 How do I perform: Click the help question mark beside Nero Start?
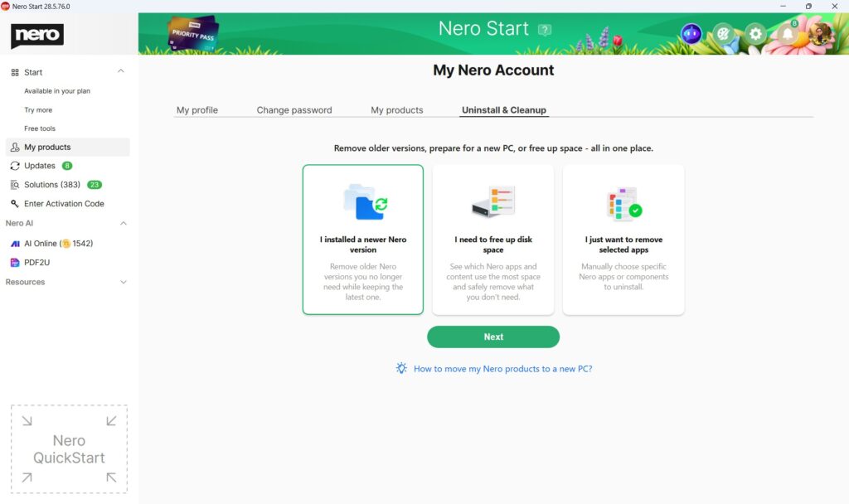[x=545, y=30]
